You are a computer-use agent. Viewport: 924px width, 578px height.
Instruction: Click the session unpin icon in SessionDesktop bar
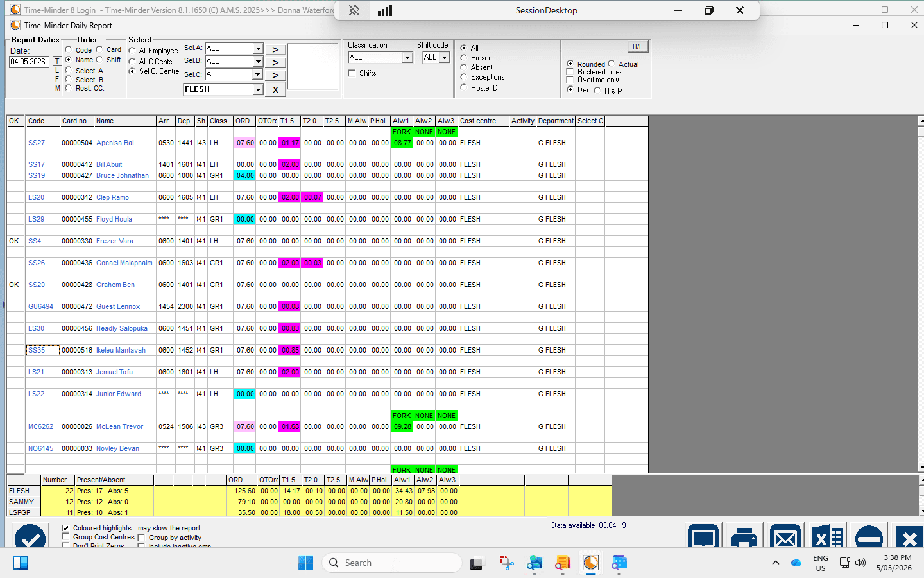point(354,10)
